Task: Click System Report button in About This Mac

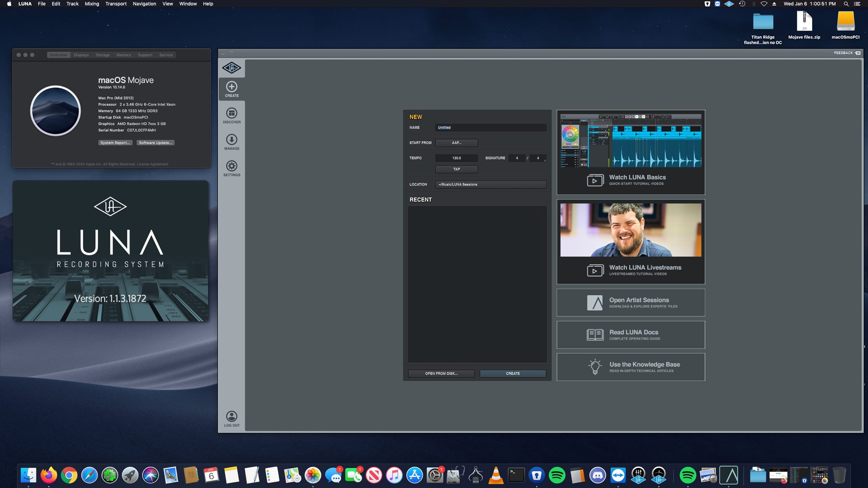Action: click(x=115, y=143)
